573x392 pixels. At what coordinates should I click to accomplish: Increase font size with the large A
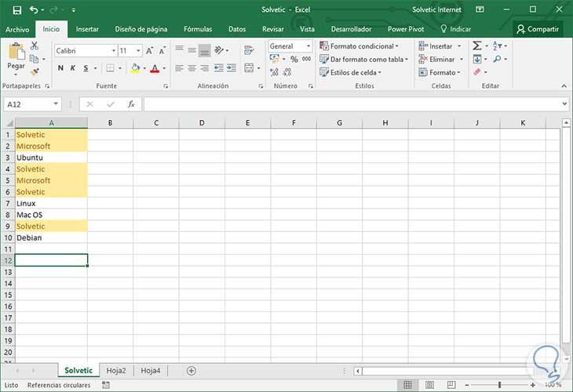(x=149, y=51)
